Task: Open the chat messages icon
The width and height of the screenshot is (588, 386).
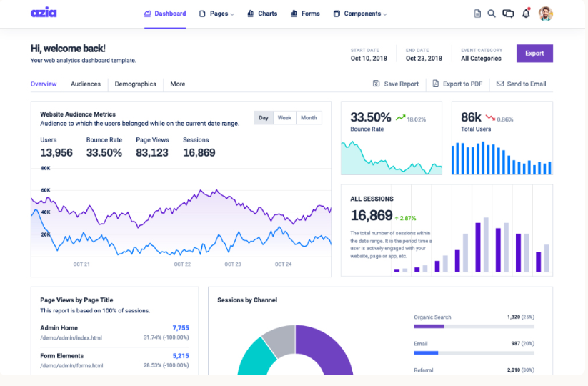Action: coord(508,14)
